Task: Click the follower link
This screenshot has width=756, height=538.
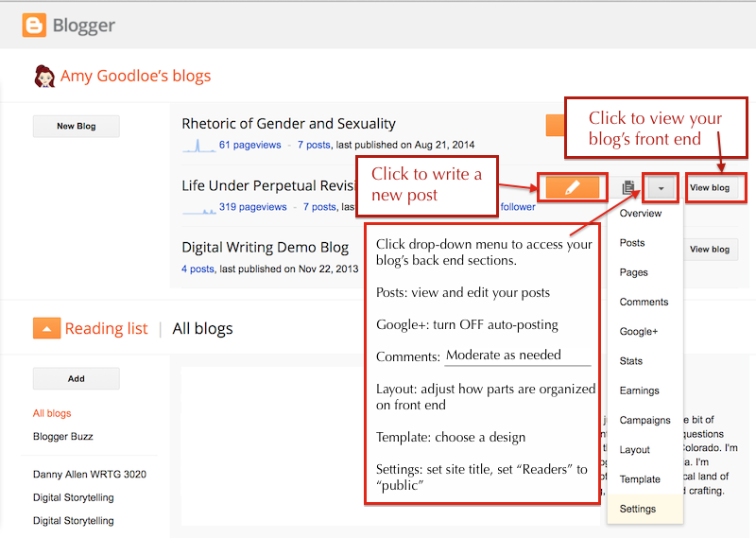Action: pos(518,206)
